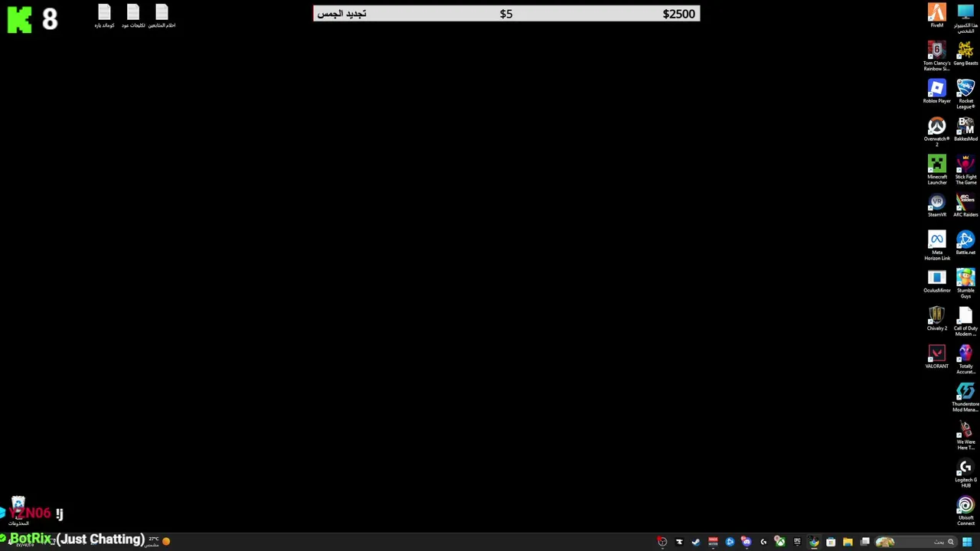Open the This PC desktop icon
Image resolution: width=980 pixels, height=551 pixels.
click(965, 18)
